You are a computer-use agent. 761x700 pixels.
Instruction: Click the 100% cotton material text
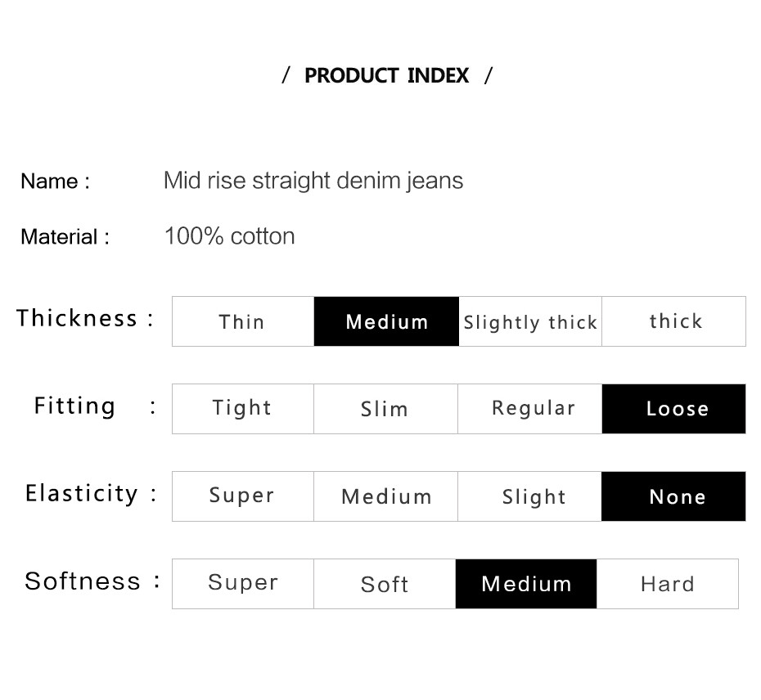pos(230,236)
